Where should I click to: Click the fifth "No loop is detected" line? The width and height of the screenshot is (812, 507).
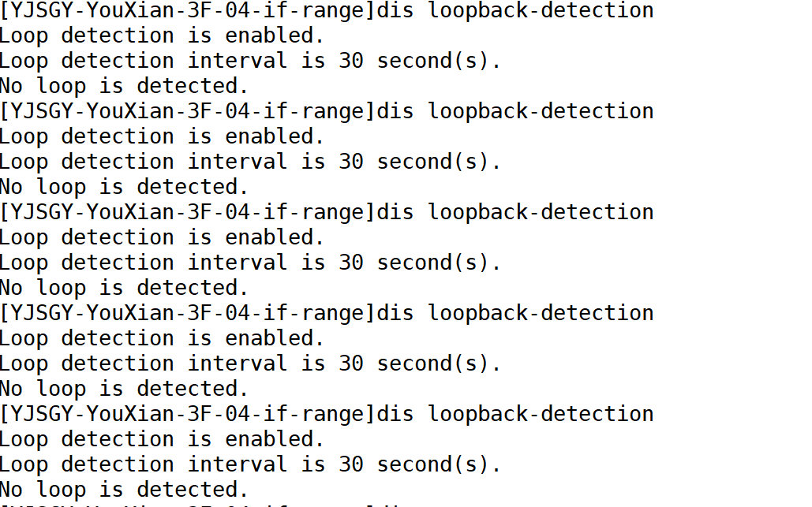coord(124,490)
